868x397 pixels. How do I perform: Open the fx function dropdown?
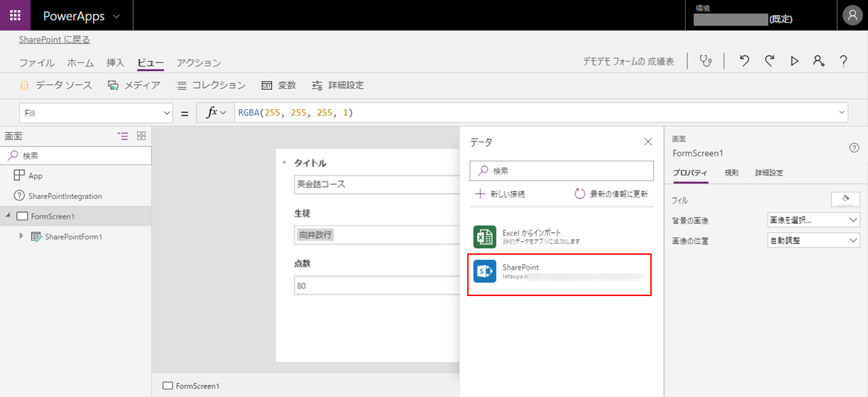[x=215, y=113]
